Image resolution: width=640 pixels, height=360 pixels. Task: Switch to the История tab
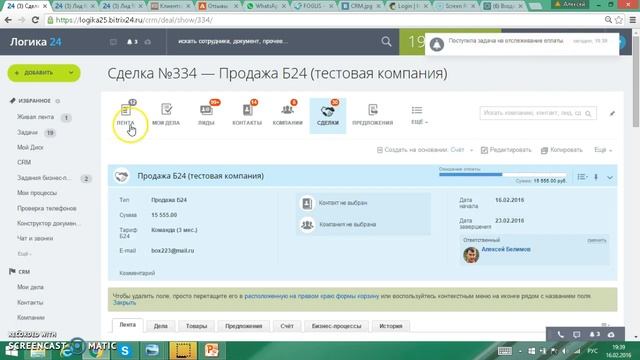(x=391, y=326)
